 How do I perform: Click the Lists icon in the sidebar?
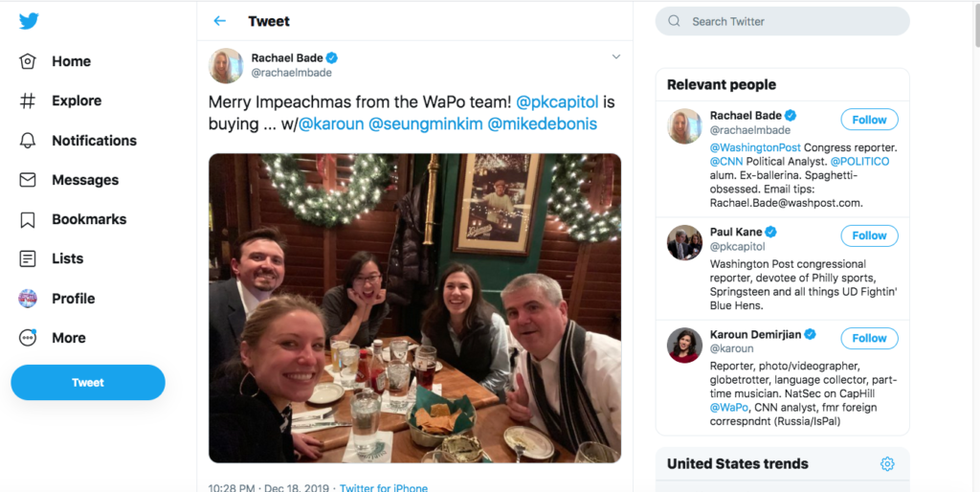(28, 258)
